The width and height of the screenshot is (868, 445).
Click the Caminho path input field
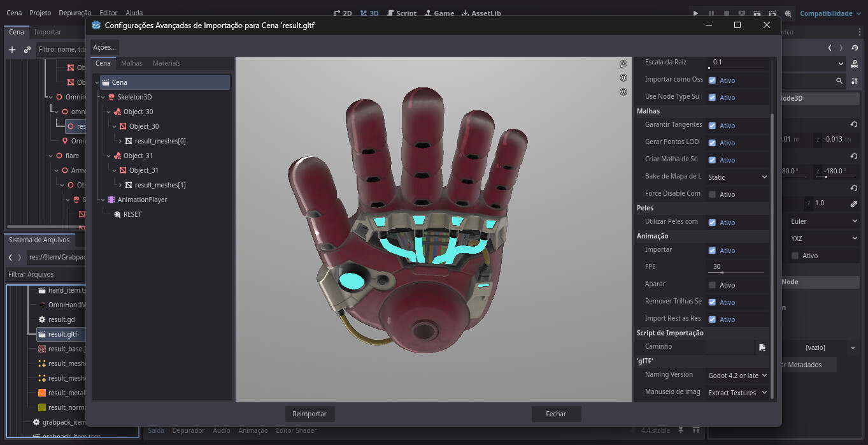tap(730, 347)
